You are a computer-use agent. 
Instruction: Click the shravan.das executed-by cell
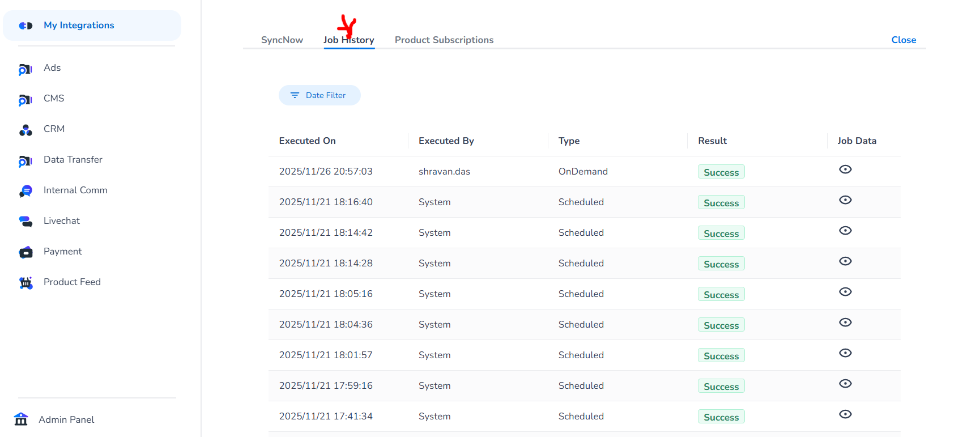click(445, 172)
